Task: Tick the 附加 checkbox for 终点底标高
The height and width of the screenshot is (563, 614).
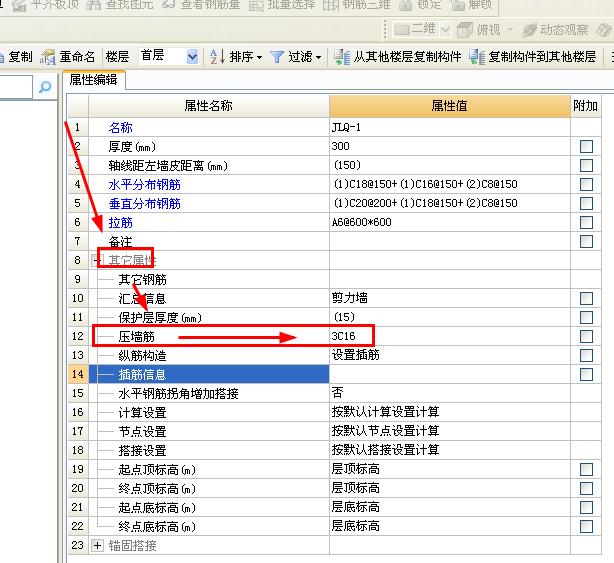Action: click(x=586, y=526)
